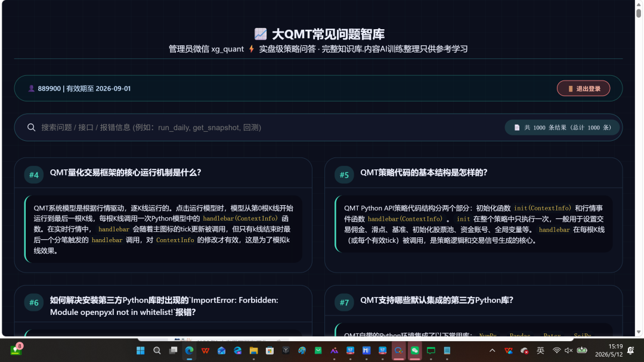The image size is (644, 362).
Task: Open WPS Office from the taskbar
Action: pyautogui.click(x=205, y=351)
